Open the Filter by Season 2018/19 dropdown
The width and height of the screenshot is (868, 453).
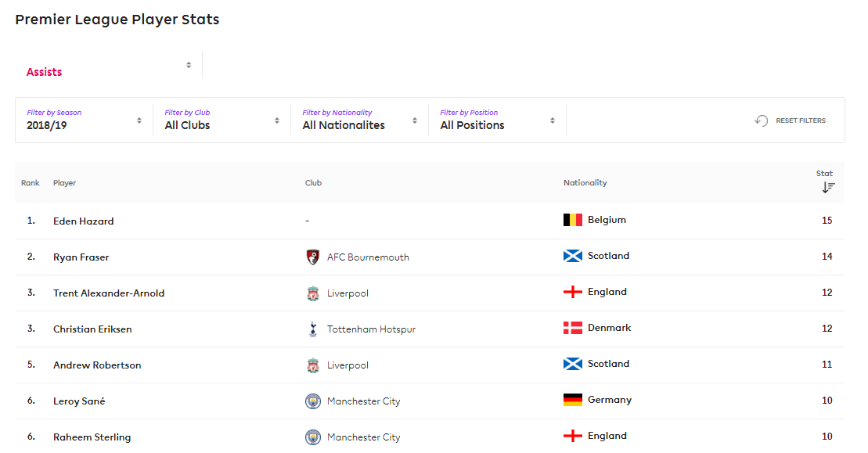click(x=85, y=120)
